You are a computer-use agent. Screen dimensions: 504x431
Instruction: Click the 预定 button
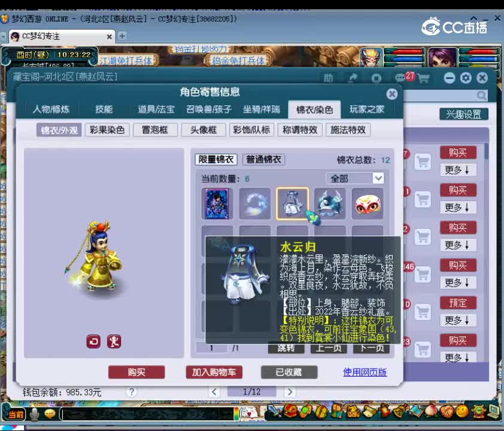pos(458,303)
